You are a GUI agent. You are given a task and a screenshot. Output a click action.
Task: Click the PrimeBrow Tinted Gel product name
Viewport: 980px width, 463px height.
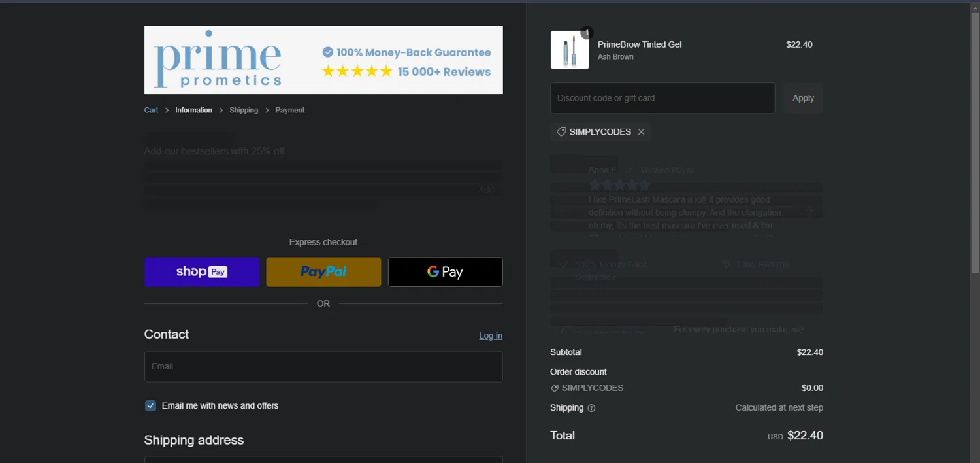tap(640, 44)
